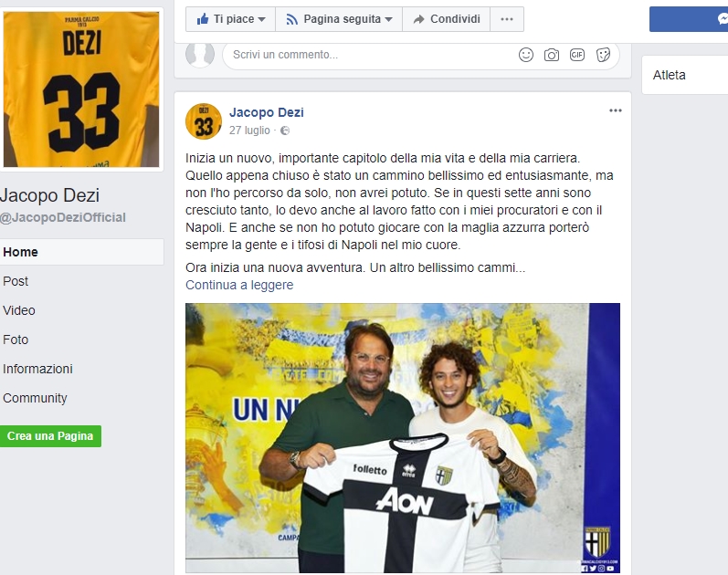Expand the post with Continua a leggere
The image size is (728, 575).
point(239,285)
